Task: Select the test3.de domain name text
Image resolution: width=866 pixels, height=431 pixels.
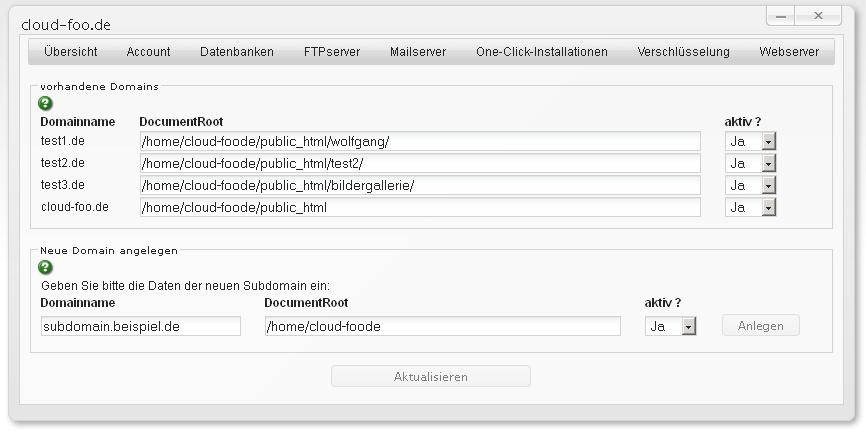Action: point(62,185)
